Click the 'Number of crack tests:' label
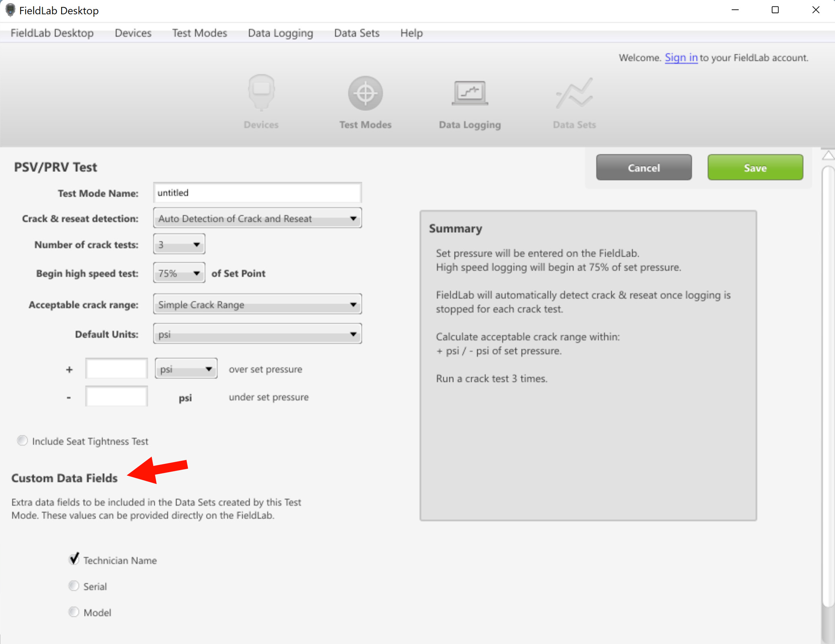835x644 pixels. (x=86, y=244)
